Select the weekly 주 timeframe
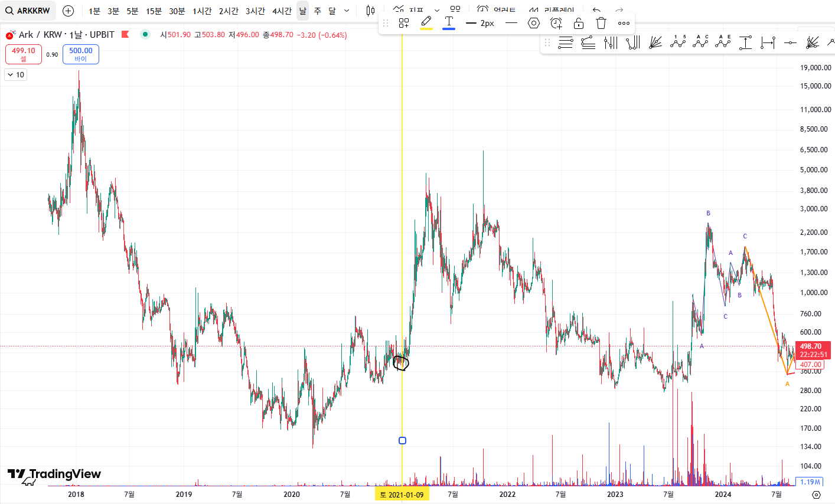 tap(318, 11)
